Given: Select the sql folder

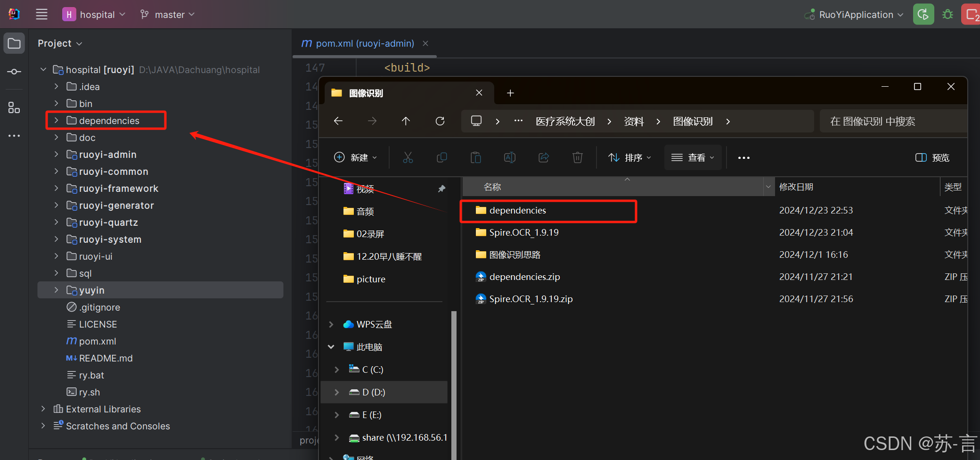Looking at the screenshot, I should tap(85, 273).
